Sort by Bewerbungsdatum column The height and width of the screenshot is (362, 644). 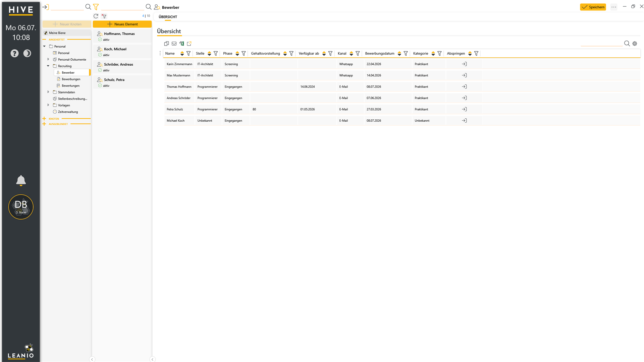coord(399,54)
